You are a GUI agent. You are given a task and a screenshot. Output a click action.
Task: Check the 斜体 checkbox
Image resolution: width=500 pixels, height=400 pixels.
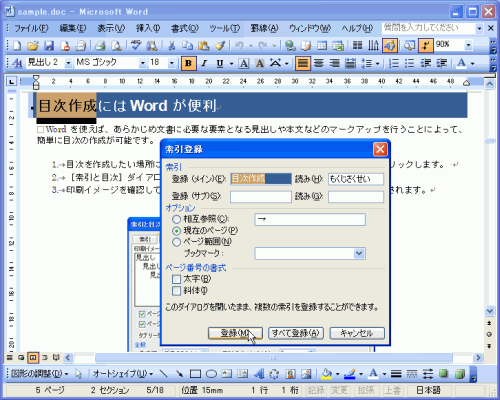point(177,291)
